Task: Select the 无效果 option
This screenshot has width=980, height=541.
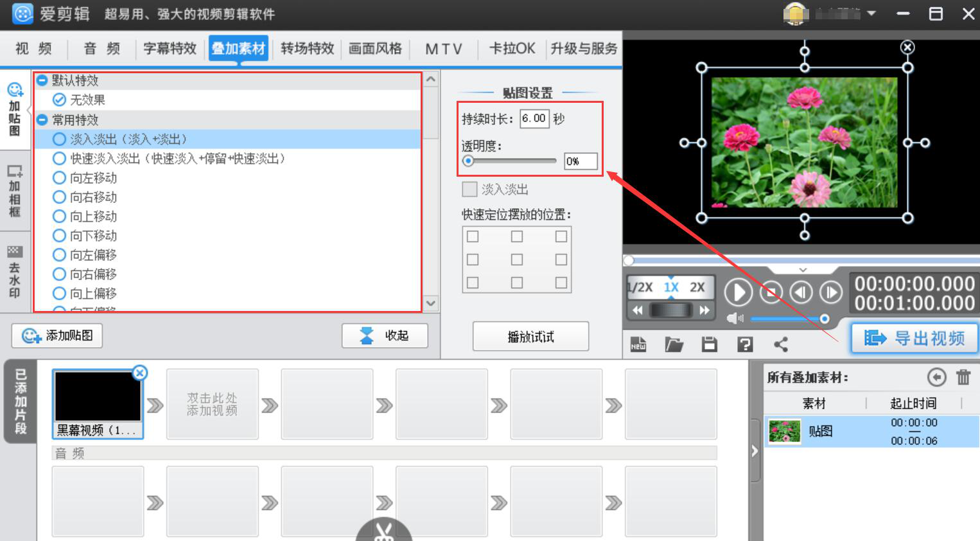Action: click(59, 100)
